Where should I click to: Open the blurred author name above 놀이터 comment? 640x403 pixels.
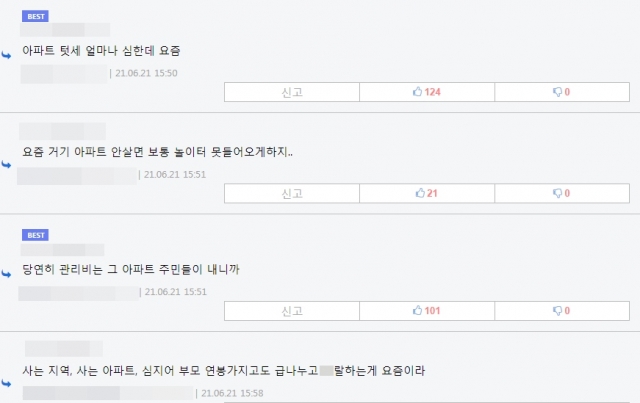[x=62, y=131]
